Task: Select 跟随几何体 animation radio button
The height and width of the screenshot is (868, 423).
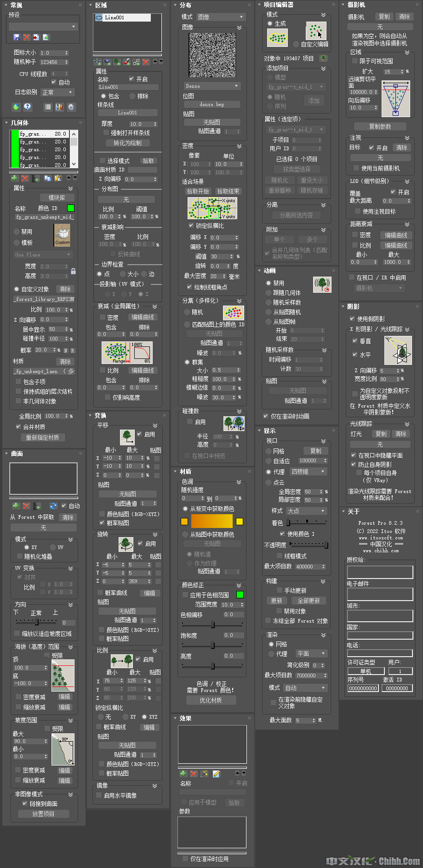Action: coord(269,293)
